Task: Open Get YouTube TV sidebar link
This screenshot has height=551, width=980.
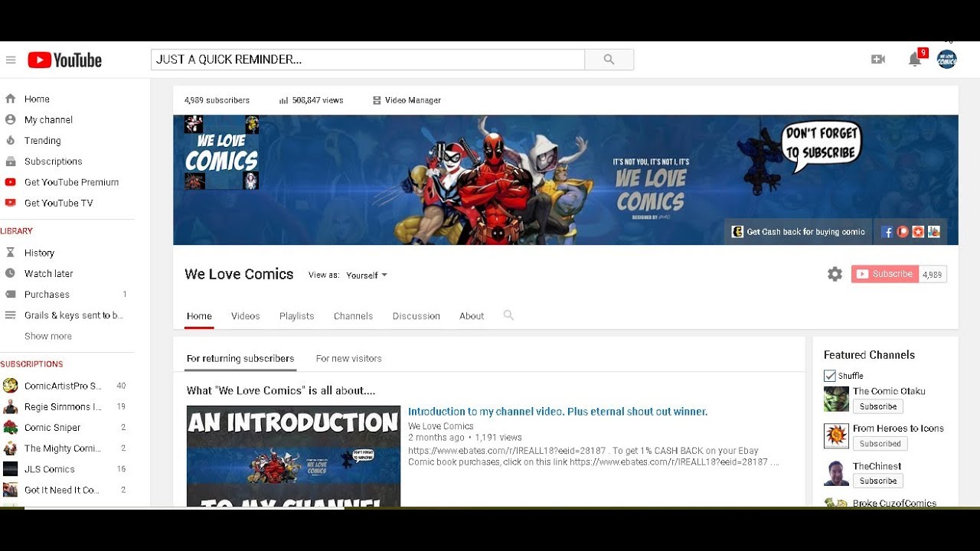Action: 59,203
